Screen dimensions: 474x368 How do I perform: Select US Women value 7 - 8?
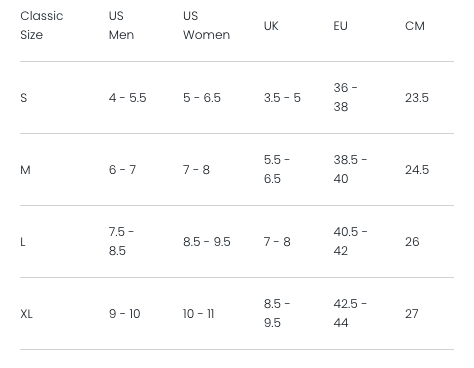196,170
